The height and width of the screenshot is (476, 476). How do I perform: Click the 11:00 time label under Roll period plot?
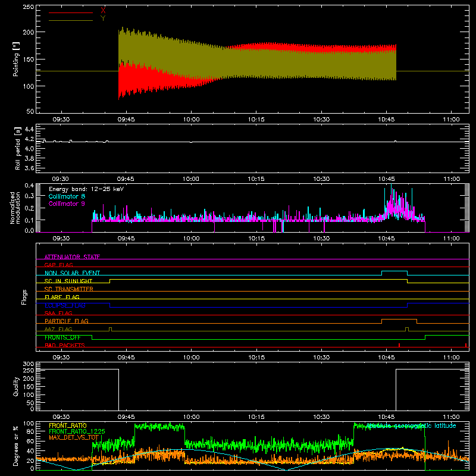[x=452, y=179]
